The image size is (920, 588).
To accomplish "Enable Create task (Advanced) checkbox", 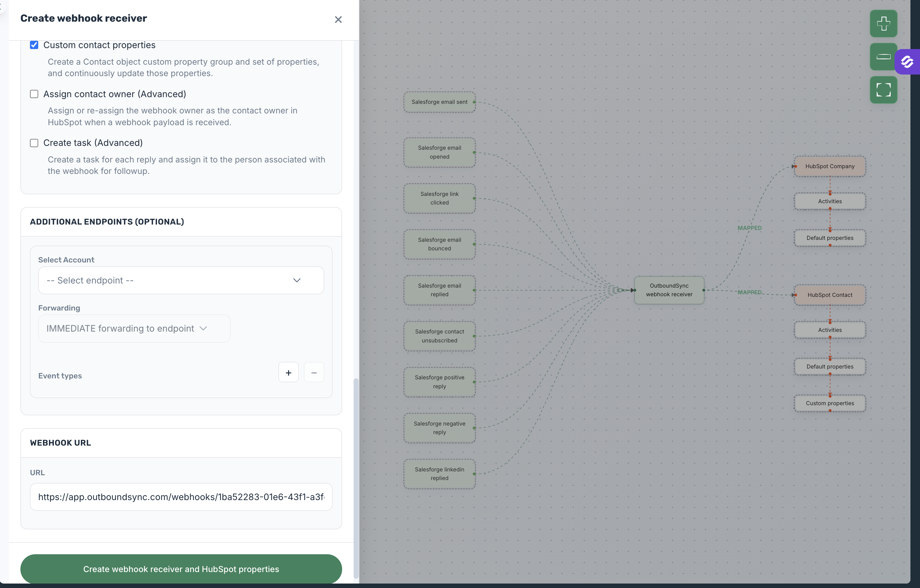I will pyautogui.click(x=34, y=143).
